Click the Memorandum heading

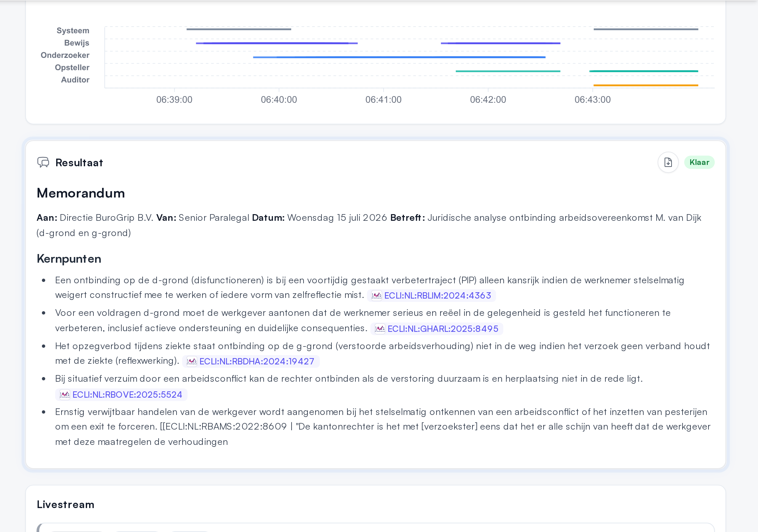pyautogui.click(x=81, y=193)
